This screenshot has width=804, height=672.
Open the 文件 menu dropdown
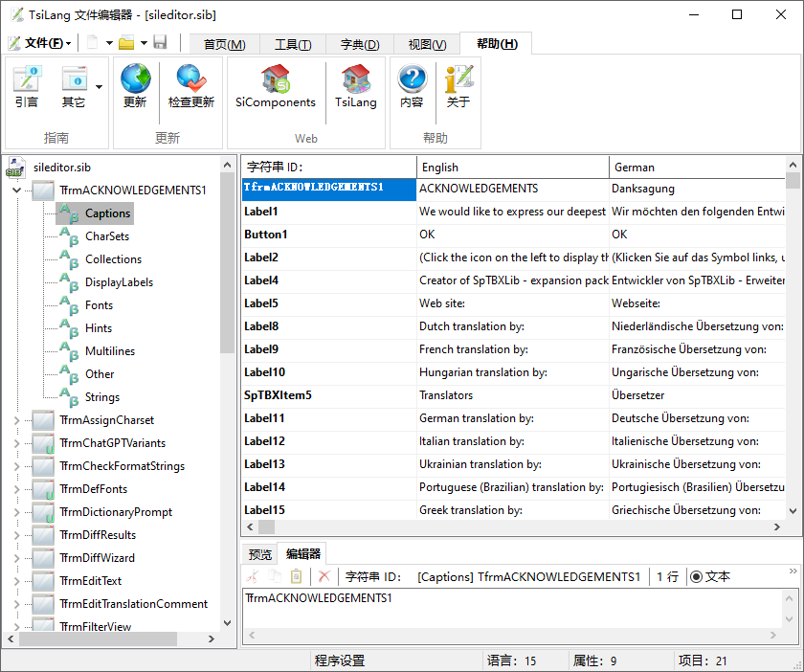click(40, 43)
